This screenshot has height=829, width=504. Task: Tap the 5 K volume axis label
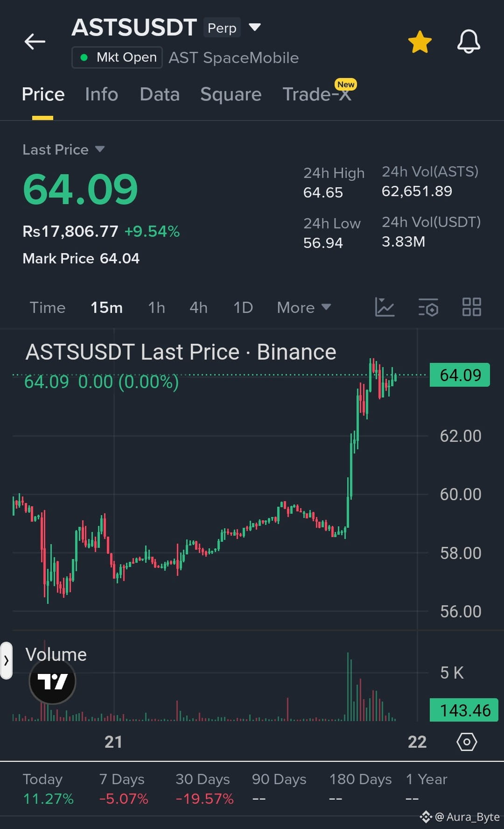452,673
